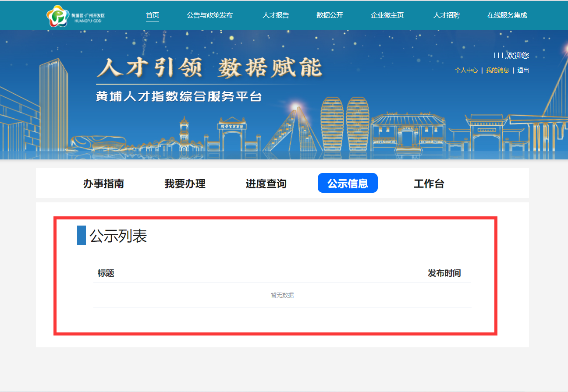Navigate to 人才招聘 page
The image size is (568, 392).
click(x=446, y=15)
